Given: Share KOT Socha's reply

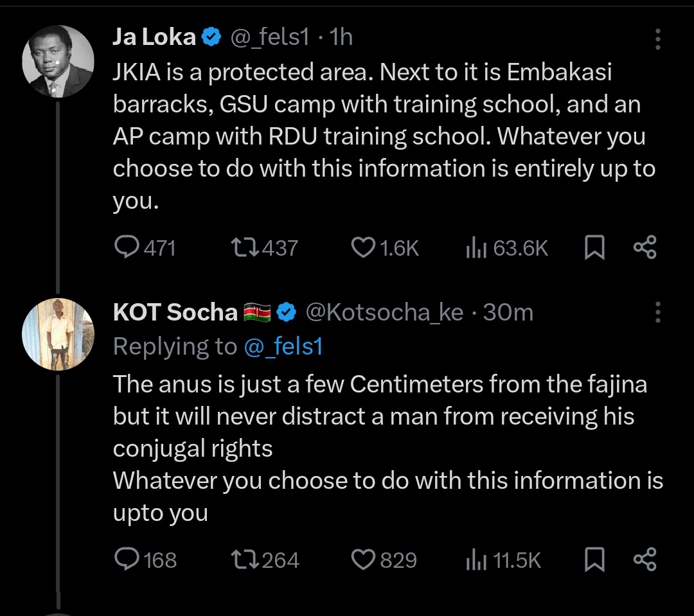Looking at the screenshot, I should click(645, 559).
